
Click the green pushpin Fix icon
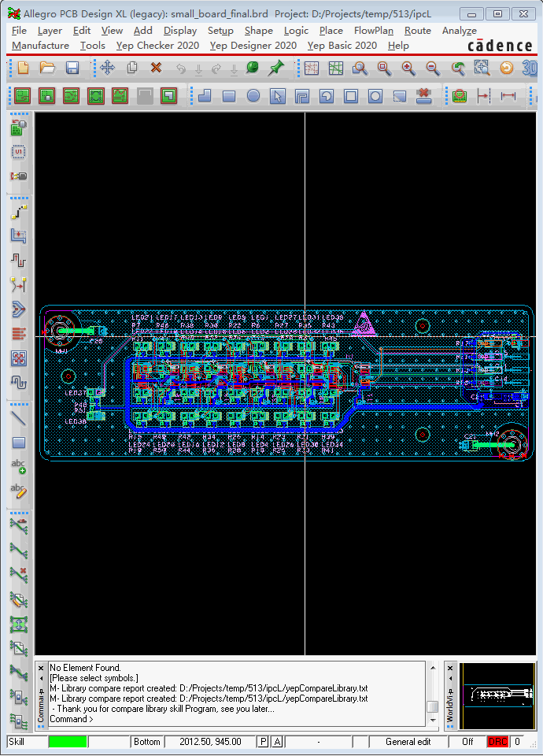pyautogui.click(x=276, y=68)
